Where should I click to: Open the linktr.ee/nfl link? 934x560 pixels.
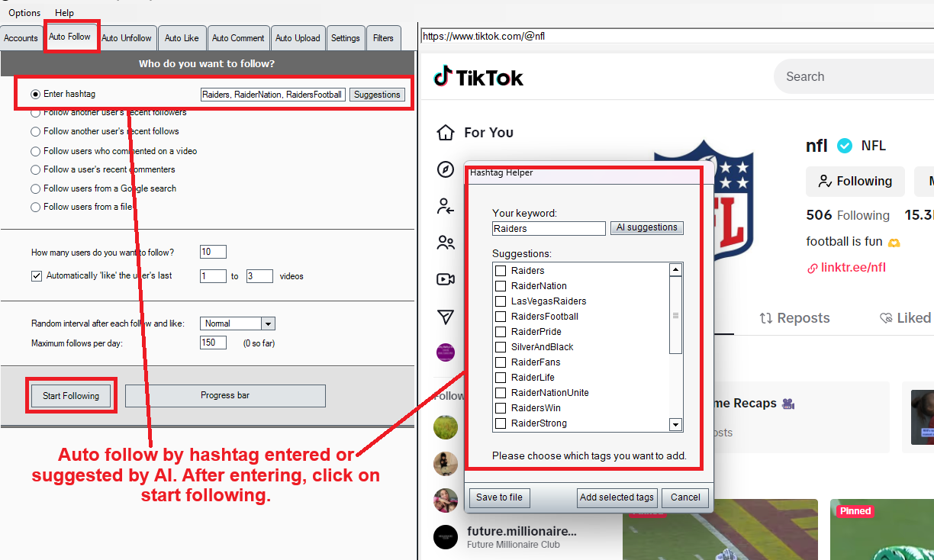[x=853, y=268]
